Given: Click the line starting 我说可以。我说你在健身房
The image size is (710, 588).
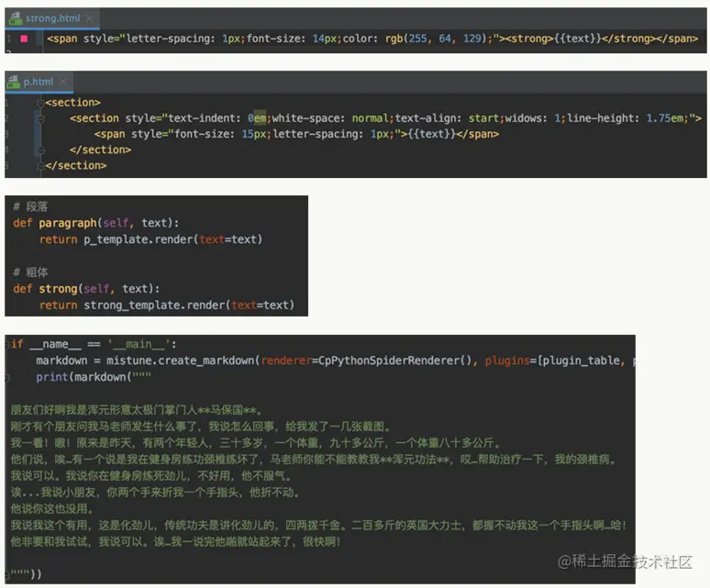Looking at the screenshot, I should coord(150,476).
